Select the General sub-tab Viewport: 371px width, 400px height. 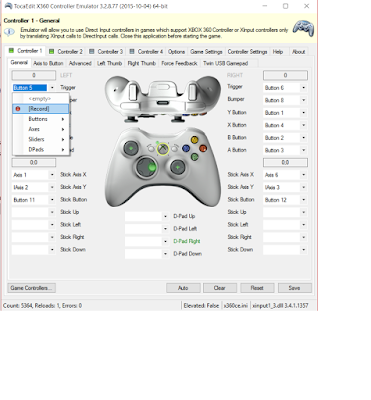19,63
